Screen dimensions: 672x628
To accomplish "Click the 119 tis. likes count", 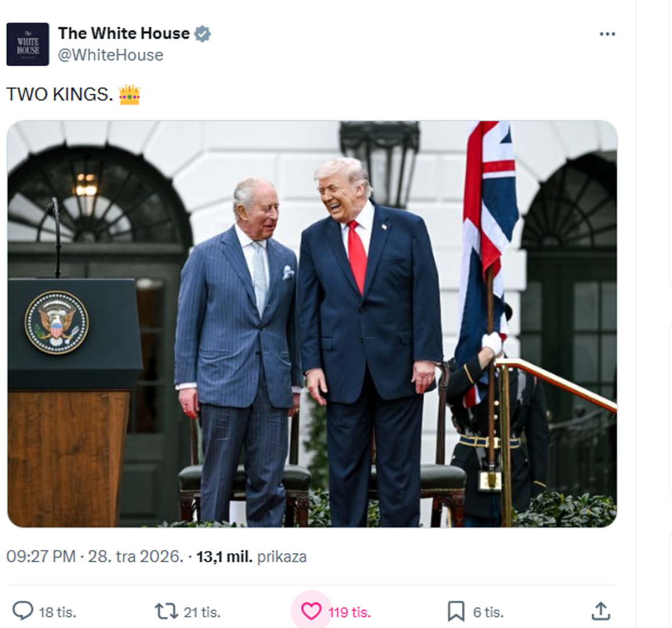I will (349, 612).
